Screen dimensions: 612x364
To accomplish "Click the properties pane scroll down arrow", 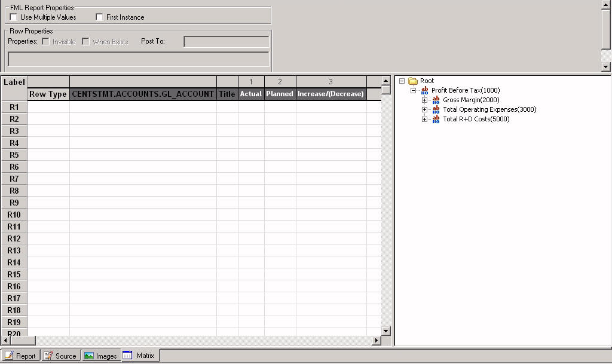I will click(x=606, y=67).
